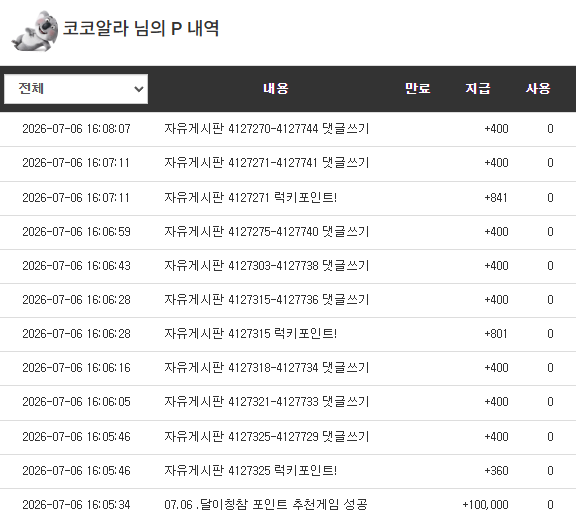Click entry 07.06 .달이칭참 포인트 추천게임 성공
Image resolution: width=576 pixels, height=519 pixels.
266,504
